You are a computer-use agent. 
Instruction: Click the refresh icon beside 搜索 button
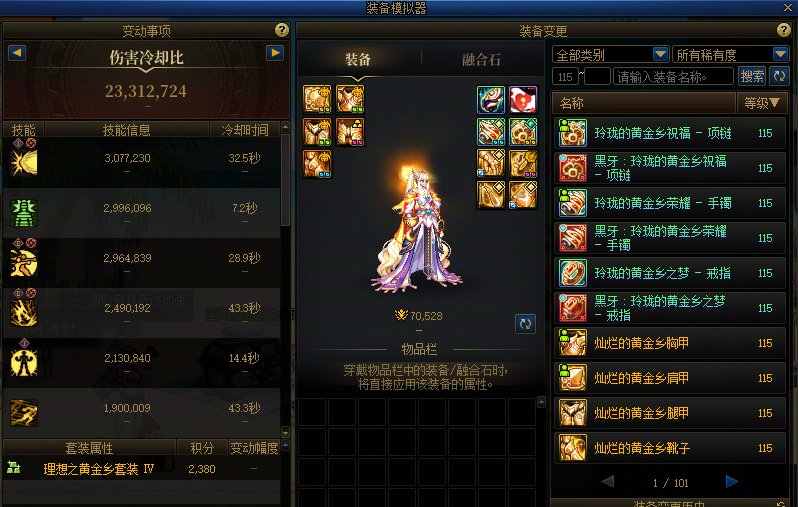click(779, 76)
